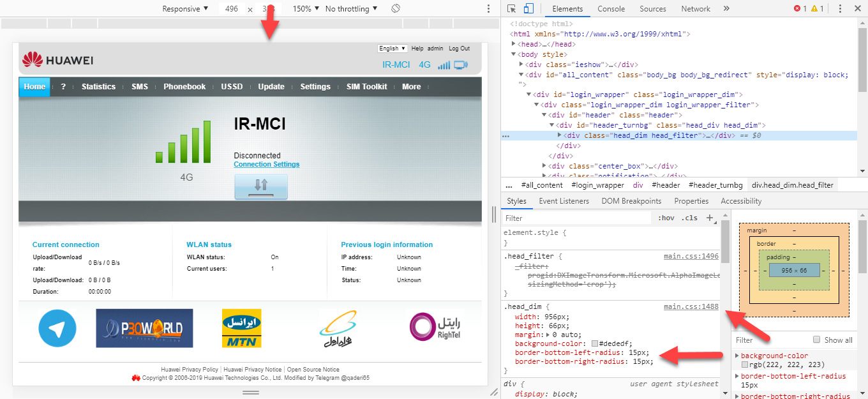Image resolution: width=868 pixels, height=399 pixels.
Task: Open the device toolbar more options menu
Action: pyautogui.click(x=488, y=9)
